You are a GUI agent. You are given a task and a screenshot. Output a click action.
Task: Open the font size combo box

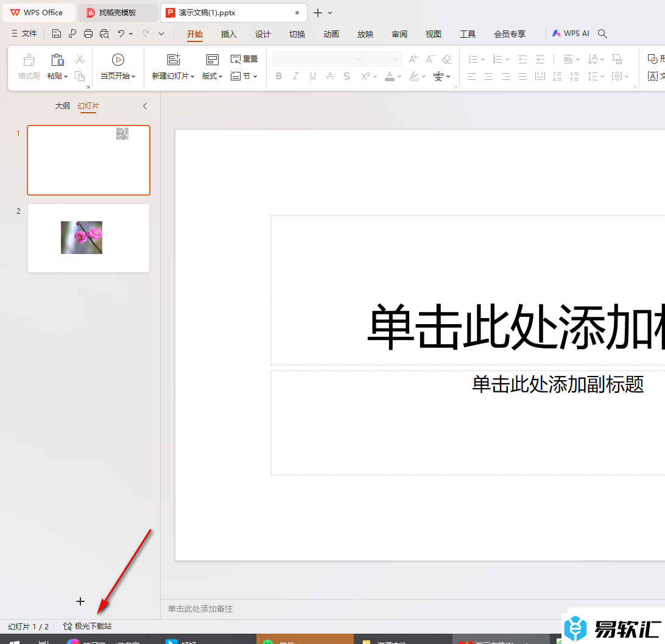pyautogui.click(x=383, y=59)
